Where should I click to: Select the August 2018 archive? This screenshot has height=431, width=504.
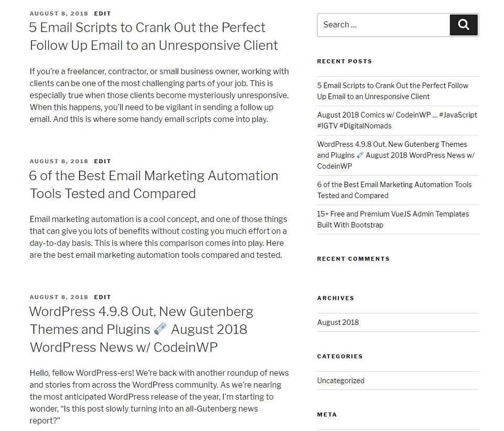click(x=338, y=322)
